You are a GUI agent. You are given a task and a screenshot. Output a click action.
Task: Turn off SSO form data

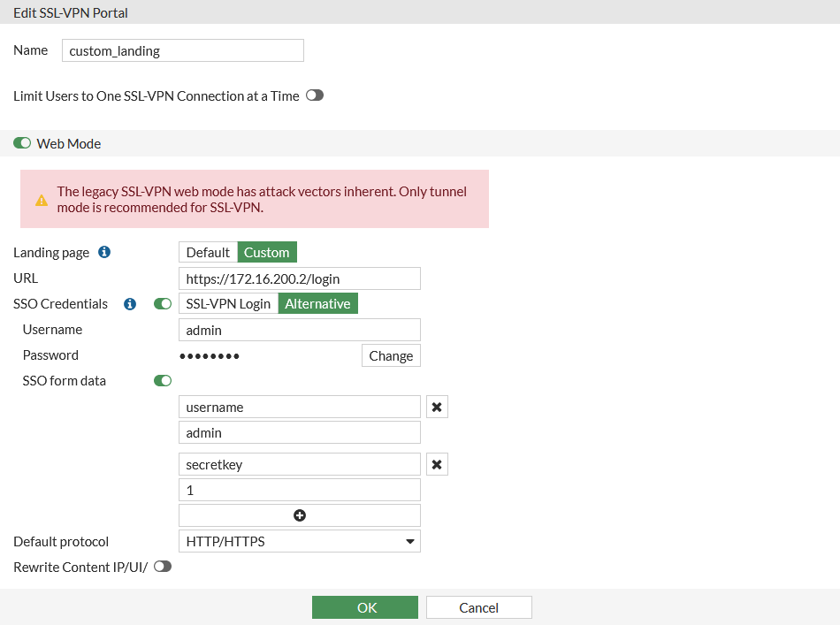point(161,380)
